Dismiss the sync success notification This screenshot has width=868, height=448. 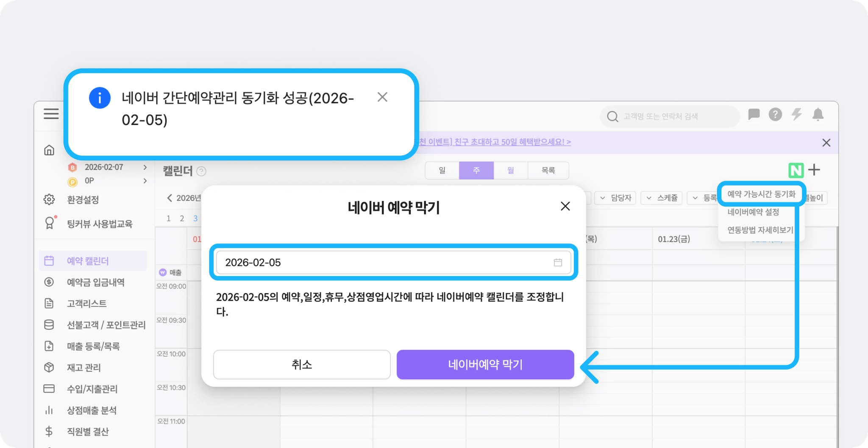tap(382, 97)
